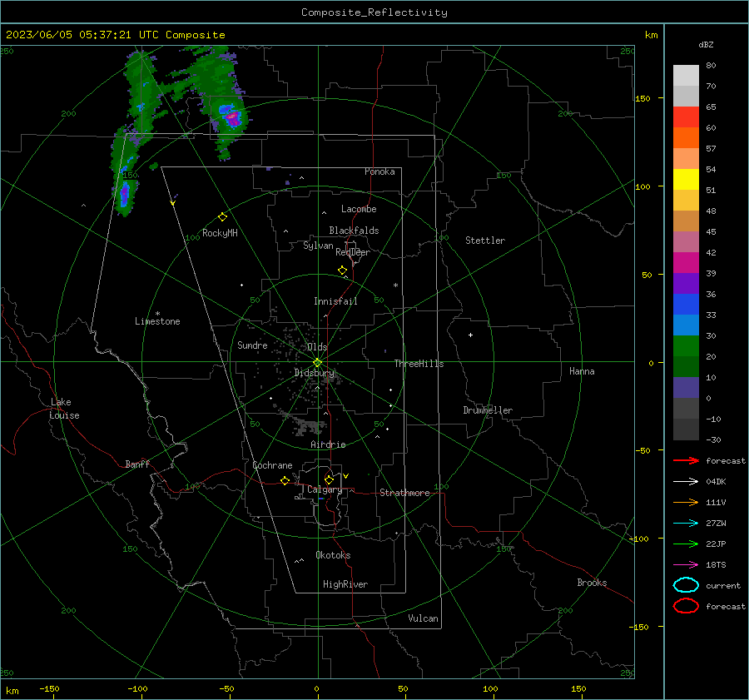The height and width of the screenshot is (700, 749).
Task: Click the ThreeHills label
Action: pyautogui.click(x=419, y=364)
